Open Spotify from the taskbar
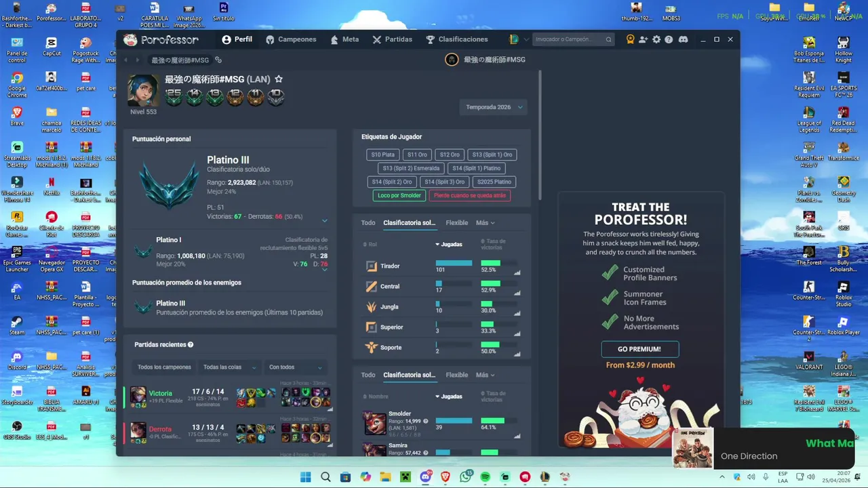868x488 pixels. 486,477
